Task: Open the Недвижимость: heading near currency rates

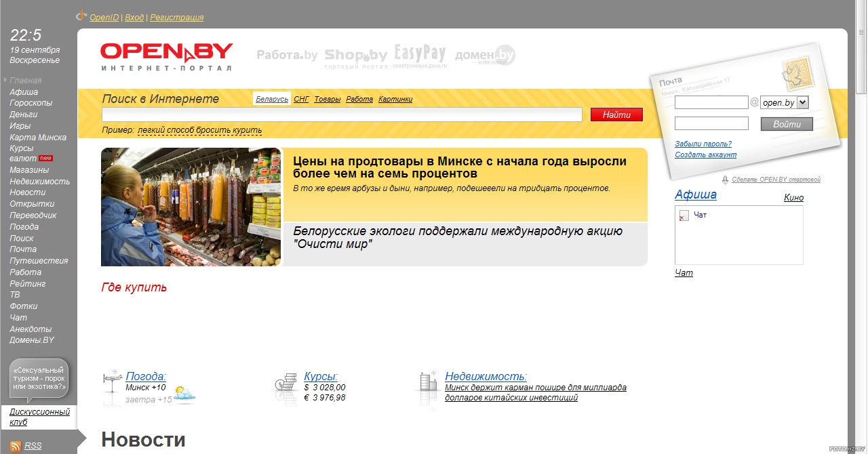Action: pyautogui.click(x=486, y=377)
